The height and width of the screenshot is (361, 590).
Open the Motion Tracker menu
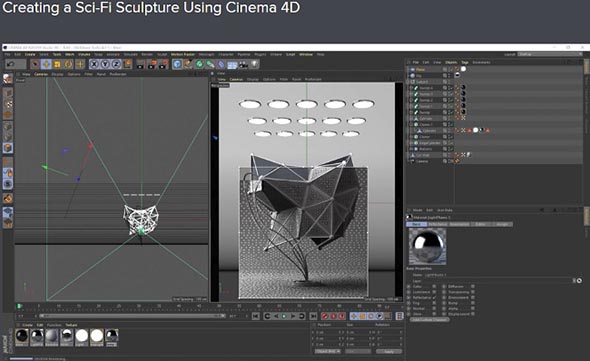(x=182, y=55)
